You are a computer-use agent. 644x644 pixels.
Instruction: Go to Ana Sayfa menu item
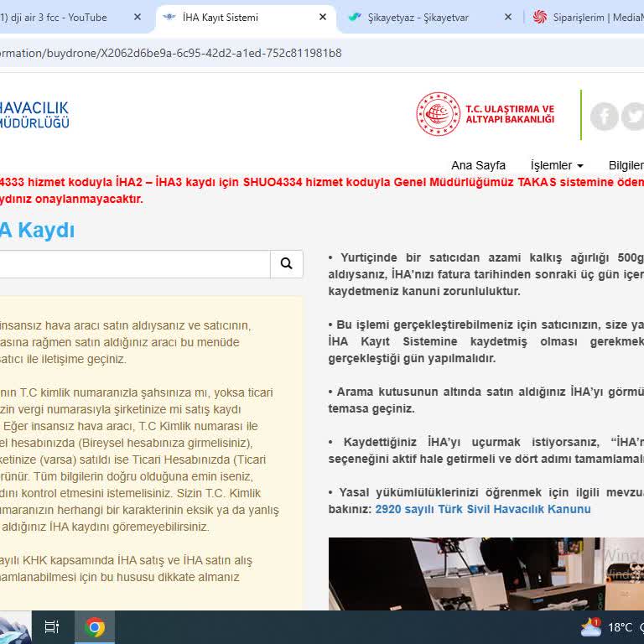pos(478,165)
